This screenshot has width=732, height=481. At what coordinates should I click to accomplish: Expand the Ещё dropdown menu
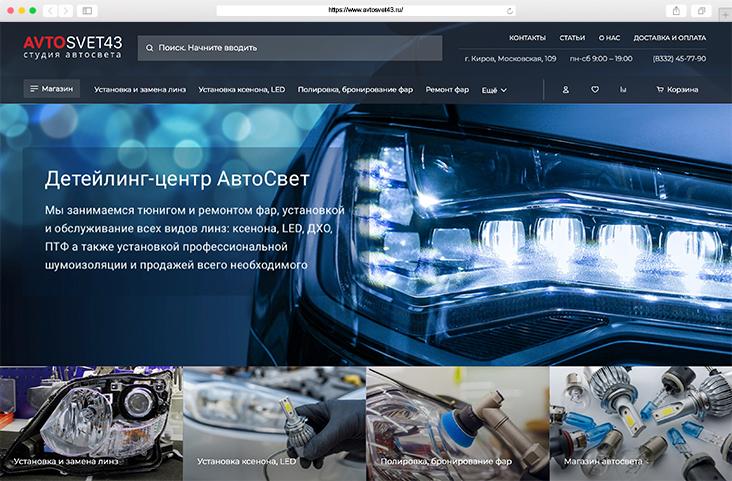point(494,89)
